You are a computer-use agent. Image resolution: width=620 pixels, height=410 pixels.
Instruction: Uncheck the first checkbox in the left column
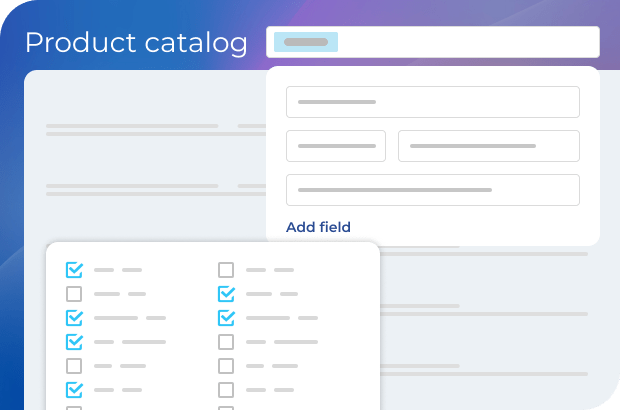click(74, 270)
